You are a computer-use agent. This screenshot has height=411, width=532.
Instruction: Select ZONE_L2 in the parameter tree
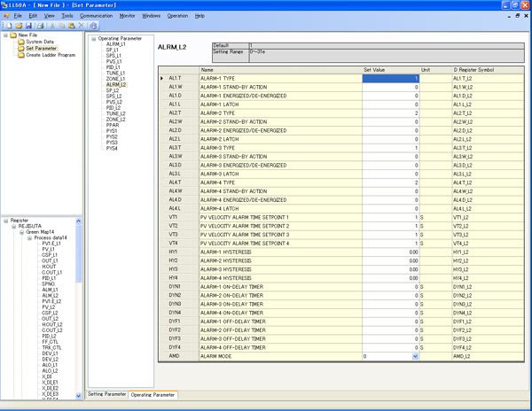coord(115,120)
